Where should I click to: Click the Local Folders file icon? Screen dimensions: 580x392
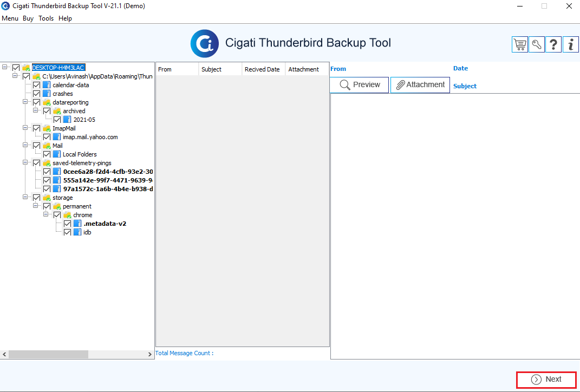pos(57,154)
